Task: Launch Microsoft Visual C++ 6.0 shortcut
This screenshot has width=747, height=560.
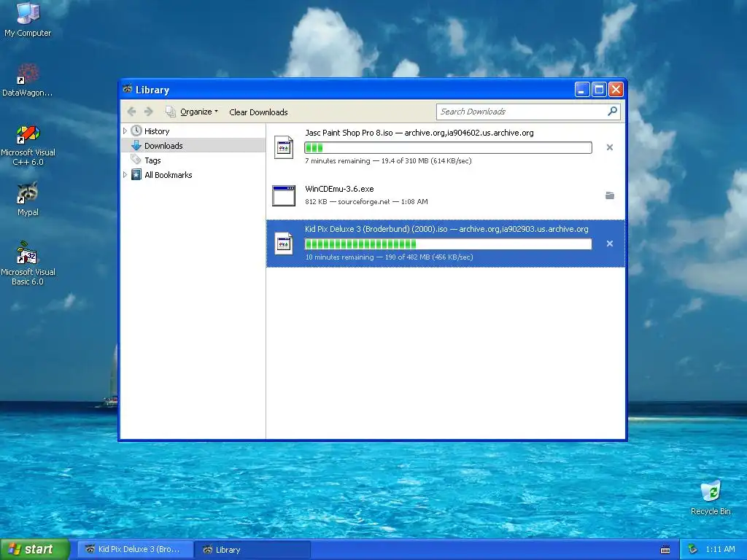Action: pyautogui.click(x=28, y=145)
